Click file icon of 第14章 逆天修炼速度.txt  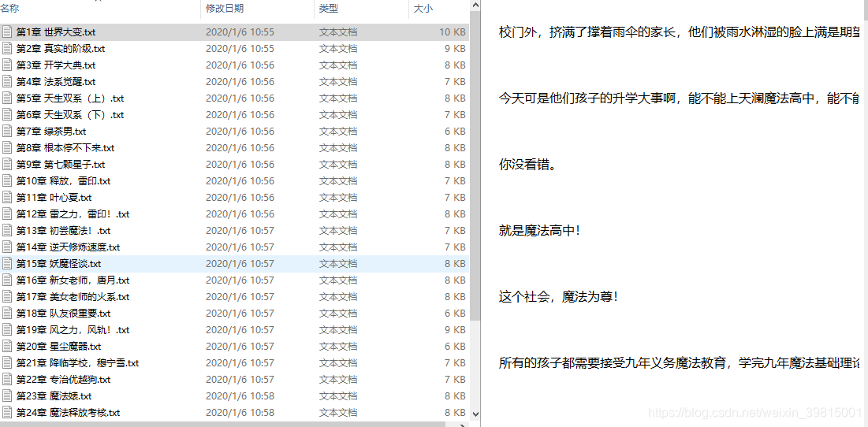pyautogui.click(x=6, y=247)
